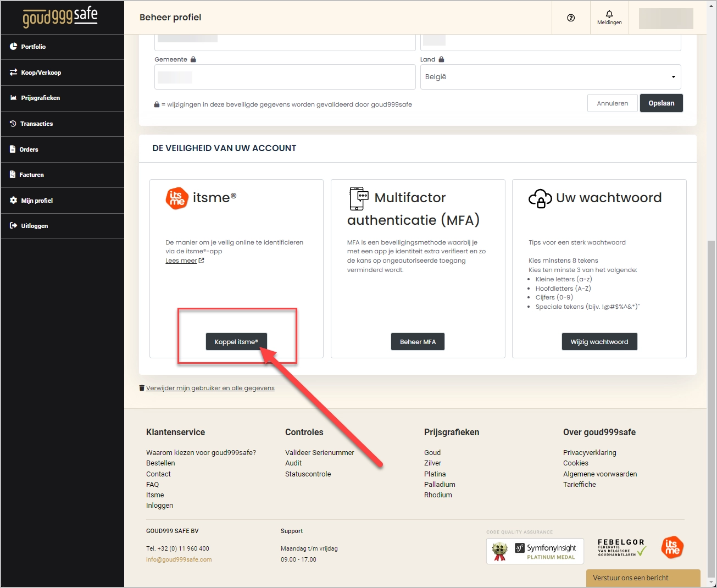Click the Beheer MFA button
717x588 pixels.
pyautogui.click(x=418, y=342)
